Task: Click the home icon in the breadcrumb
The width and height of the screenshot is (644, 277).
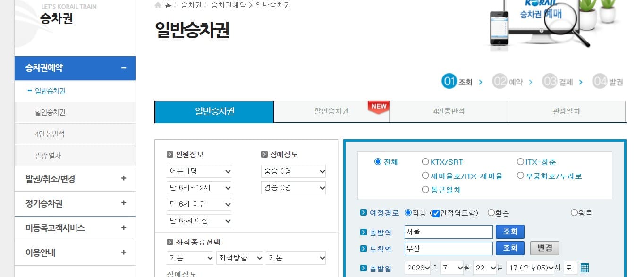Action: pos(158,5)
